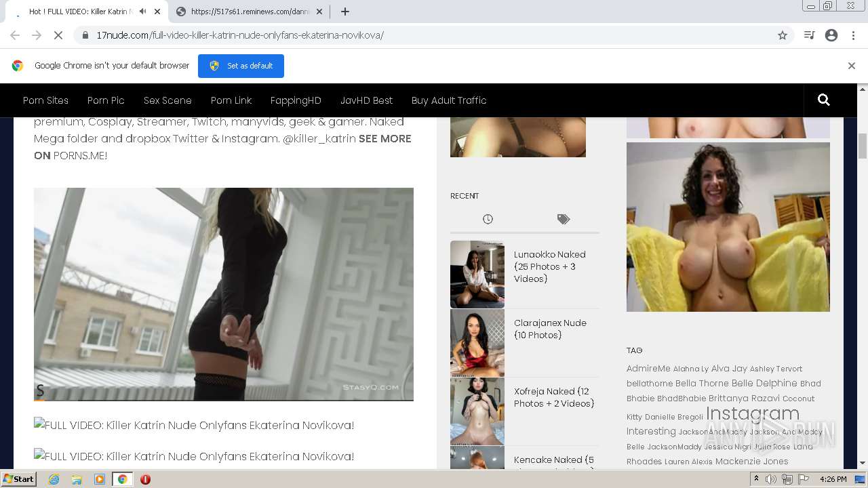Click the Mackenzie Jones tag link

(751, 462)
